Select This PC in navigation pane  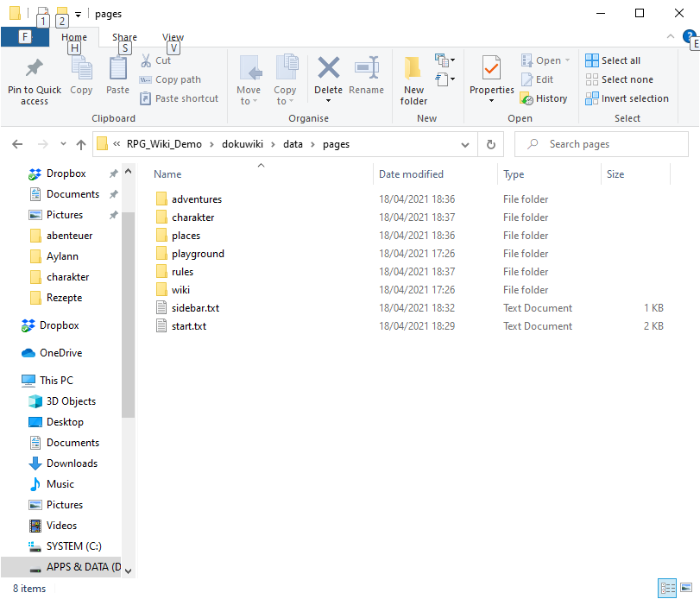pos(56,381)
